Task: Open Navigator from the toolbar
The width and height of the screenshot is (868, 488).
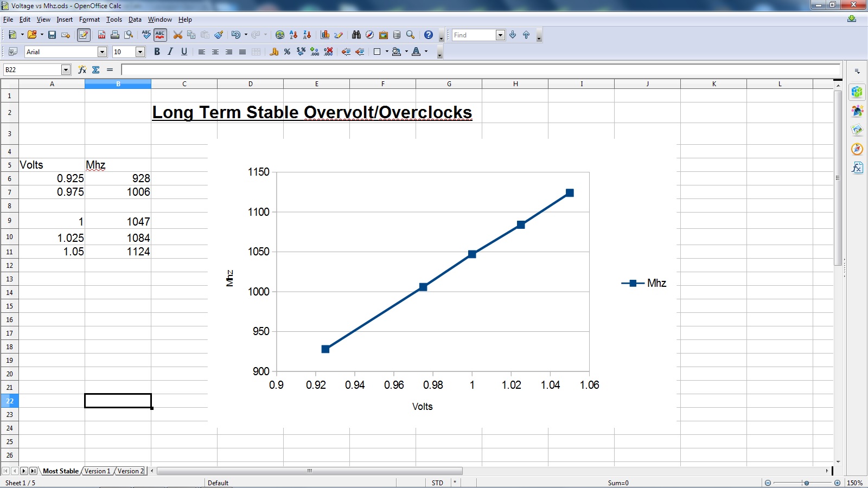Action: coord(369,35)
